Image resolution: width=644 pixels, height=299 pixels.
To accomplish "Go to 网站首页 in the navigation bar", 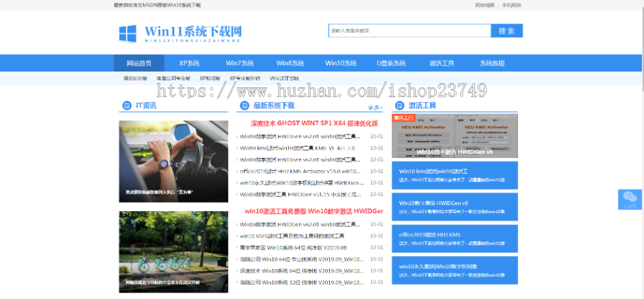I will 139,63.
